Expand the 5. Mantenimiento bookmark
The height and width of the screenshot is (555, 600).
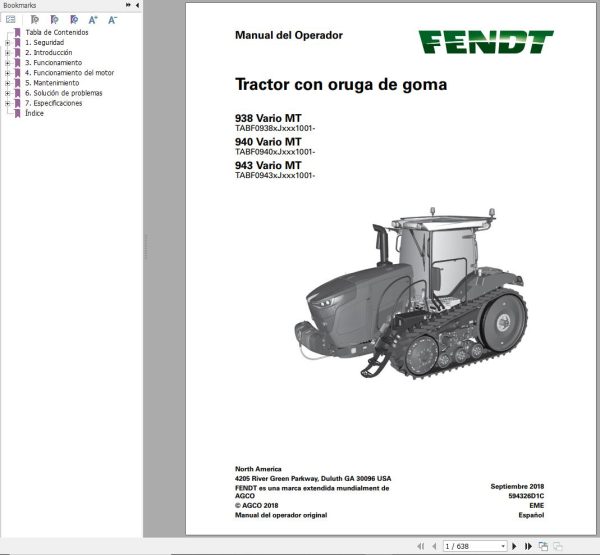(7, 83)
